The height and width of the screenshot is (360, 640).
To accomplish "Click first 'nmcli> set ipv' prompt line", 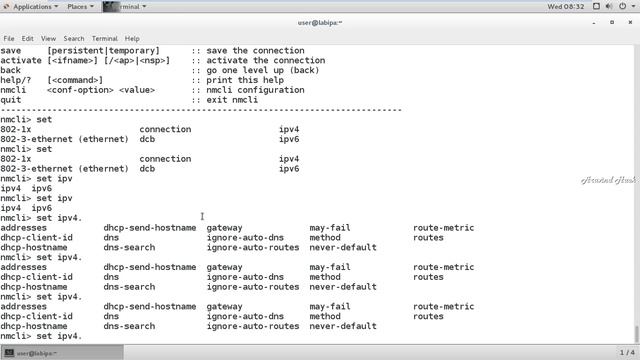I will click(x=36, y=178).
